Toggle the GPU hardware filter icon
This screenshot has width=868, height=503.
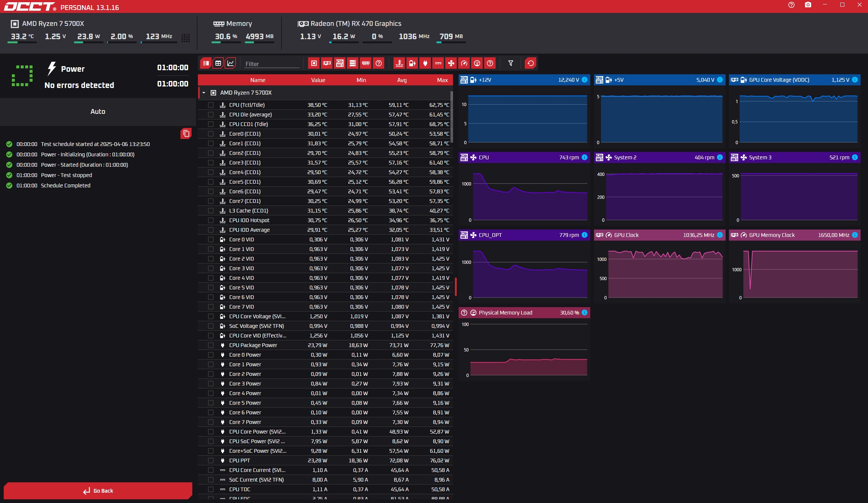click(327, 63)
